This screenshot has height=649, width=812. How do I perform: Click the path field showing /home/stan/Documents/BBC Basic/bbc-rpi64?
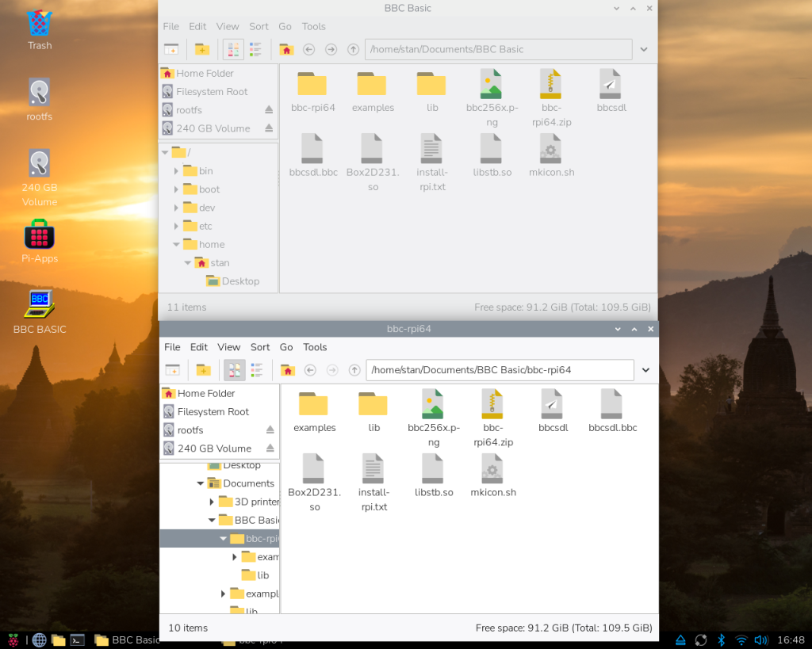pos(500,370)
